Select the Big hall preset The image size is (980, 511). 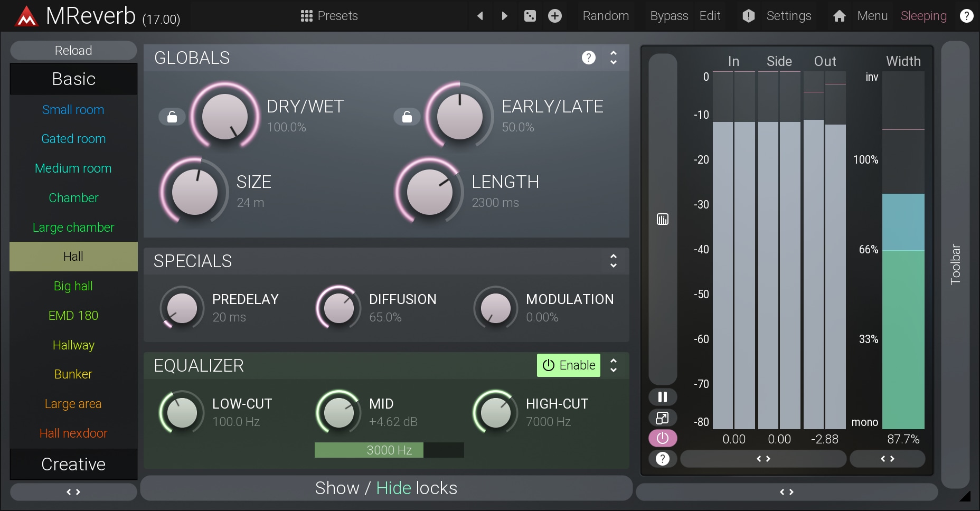click(73, 286)
